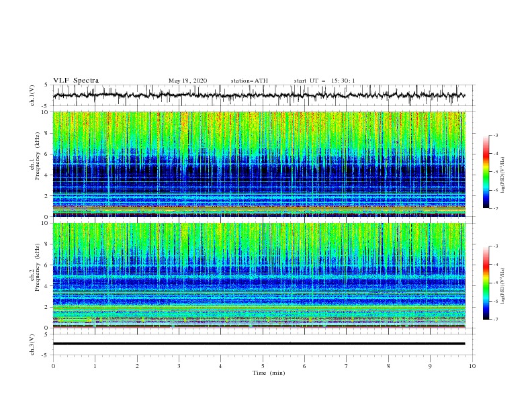Click time axis tick label '3'
532x411 pixels.
pos(179,366)
